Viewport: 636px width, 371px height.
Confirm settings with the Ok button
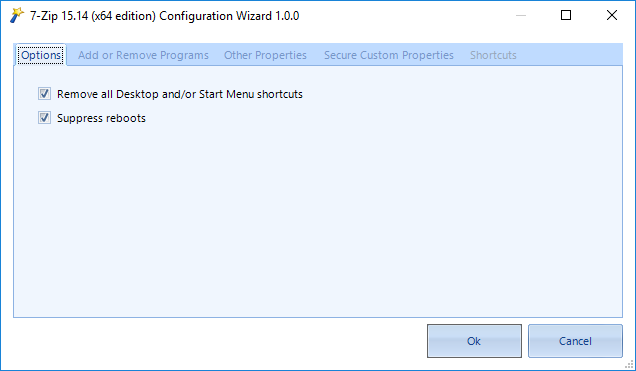tap(474, 341)
